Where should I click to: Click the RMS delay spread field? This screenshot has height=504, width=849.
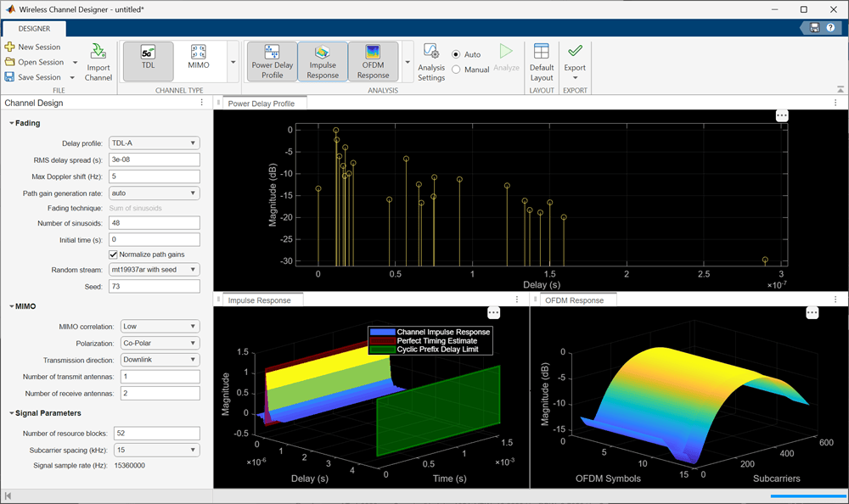pos(155,160)
